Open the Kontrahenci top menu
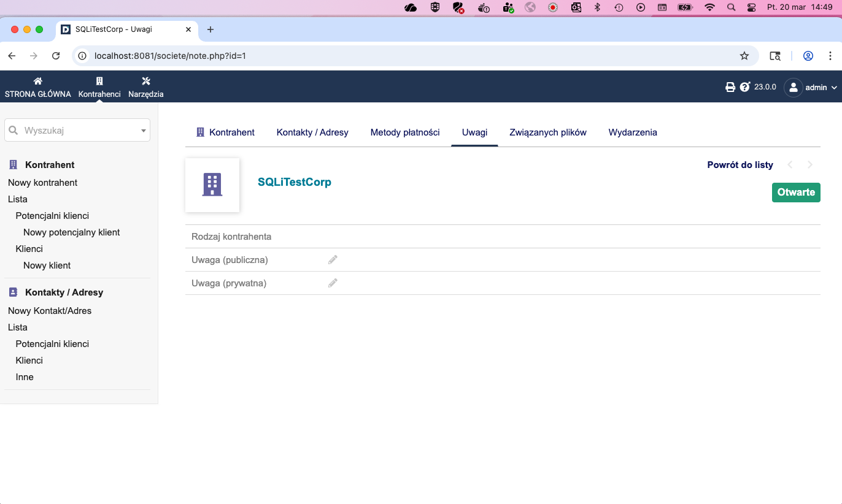 pos(99,87)
